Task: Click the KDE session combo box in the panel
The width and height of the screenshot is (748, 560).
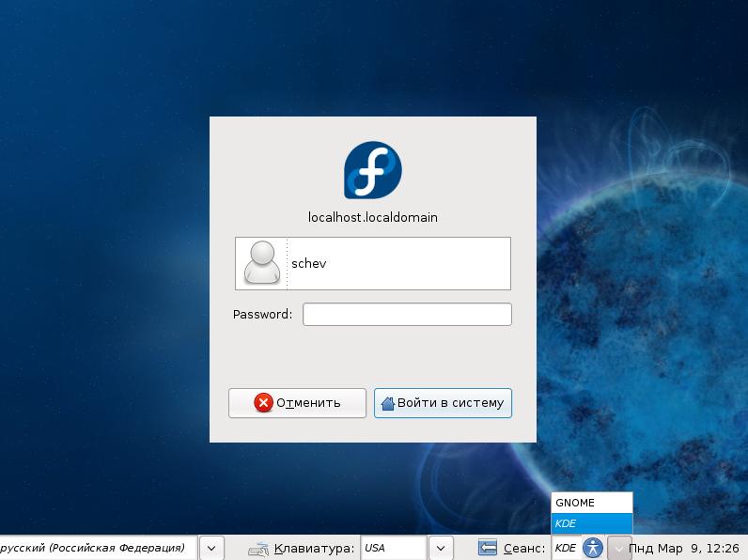Action: (566, 548)
